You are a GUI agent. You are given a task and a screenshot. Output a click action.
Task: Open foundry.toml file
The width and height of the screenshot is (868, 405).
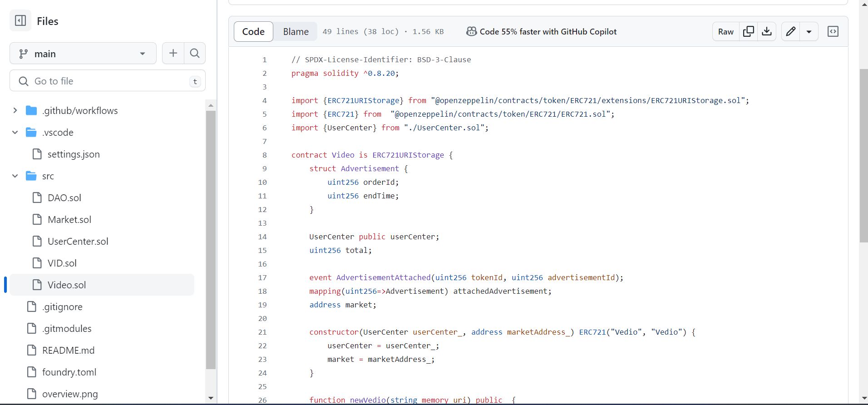69,372
